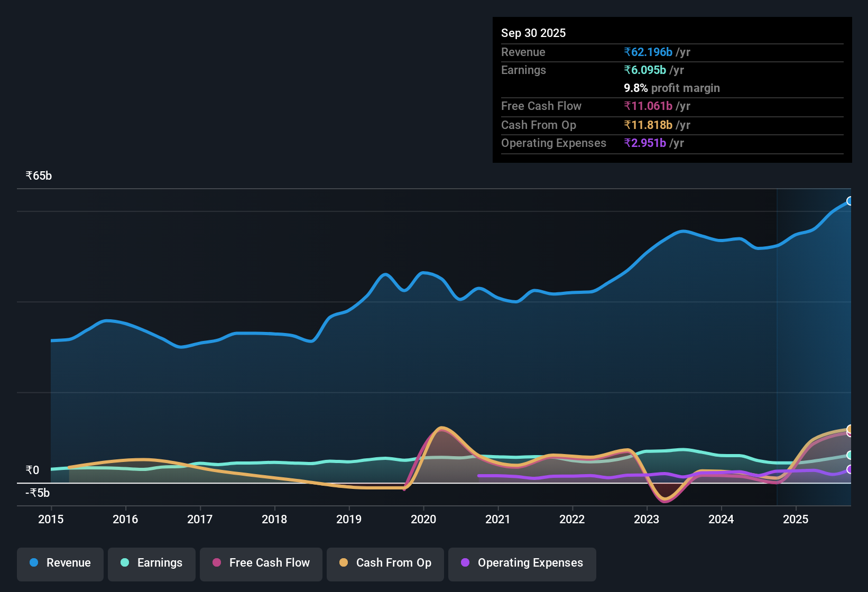Select the 2023 year label on the axis
Viewport: 868px width, 592px height.
click(647, 520)
